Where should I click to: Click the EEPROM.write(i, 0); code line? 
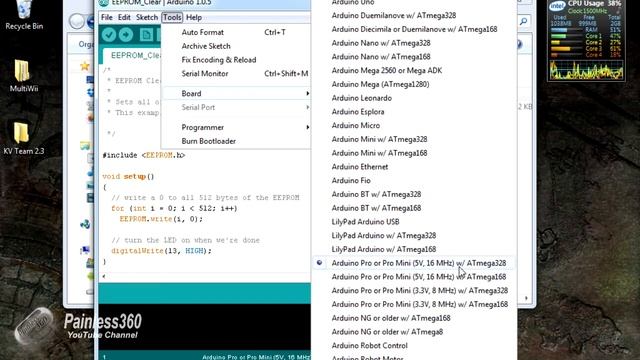click(161, 219)
